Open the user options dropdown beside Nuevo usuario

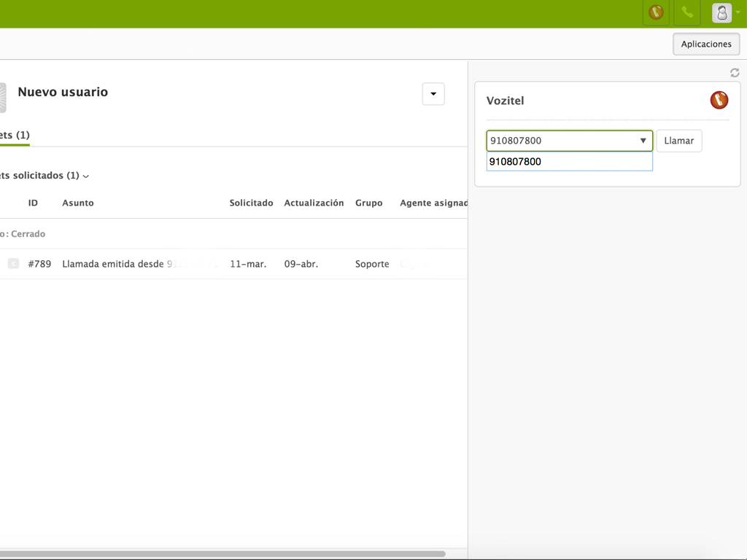coord(433,94)
